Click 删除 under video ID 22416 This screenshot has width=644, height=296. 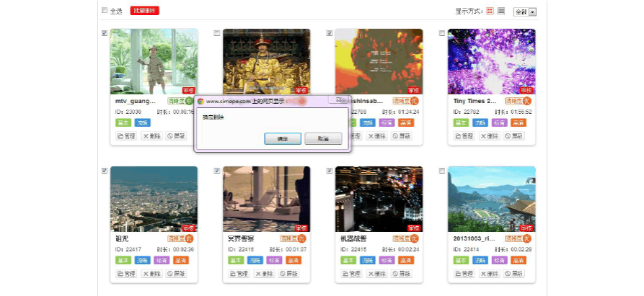(264, 274)
